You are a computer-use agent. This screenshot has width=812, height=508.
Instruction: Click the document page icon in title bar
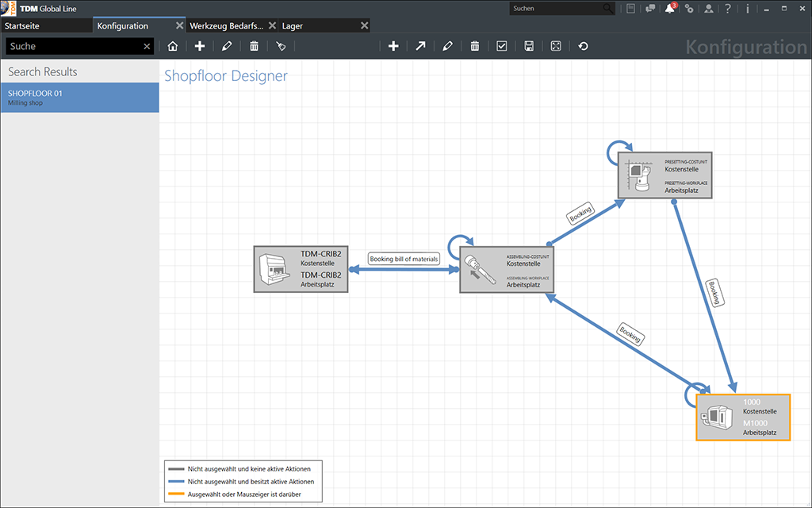630,8
